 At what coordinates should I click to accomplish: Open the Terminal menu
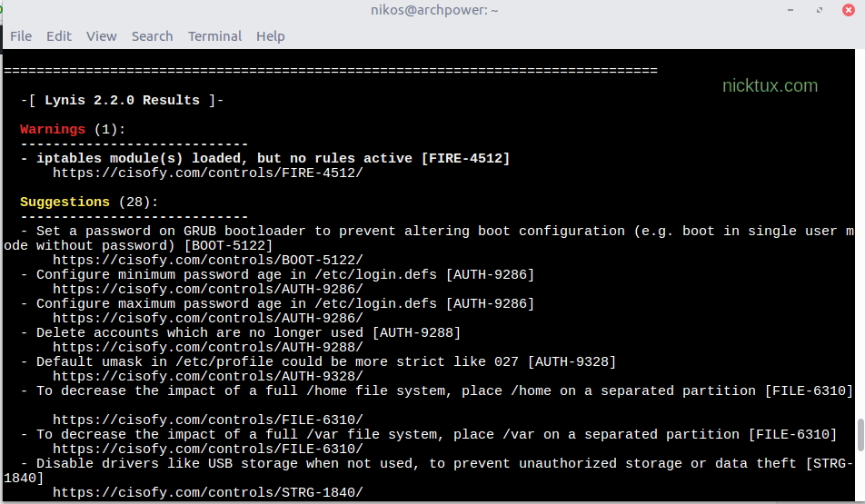[x=214, y=36]
